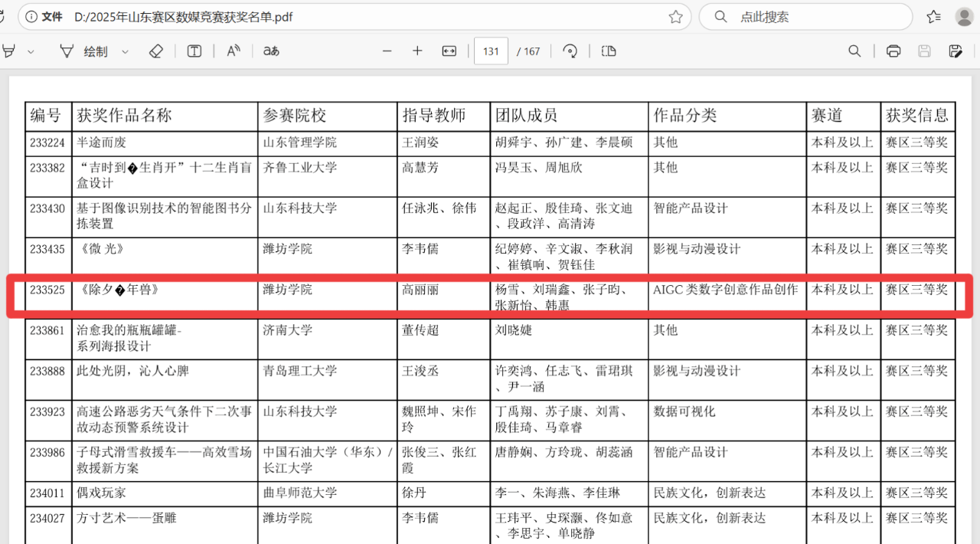Open the Find in document search icon
Viewport: 980px width, 544px height.
854,51
